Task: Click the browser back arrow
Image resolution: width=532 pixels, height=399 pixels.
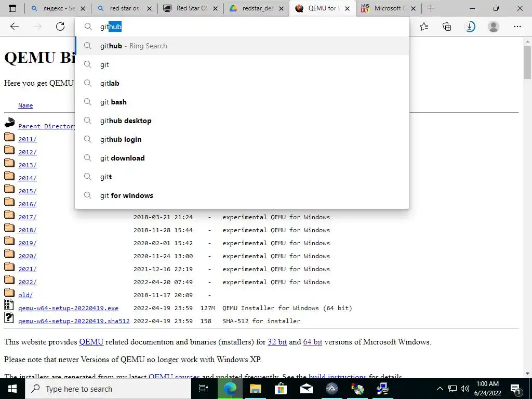Action: pos(14,26)
